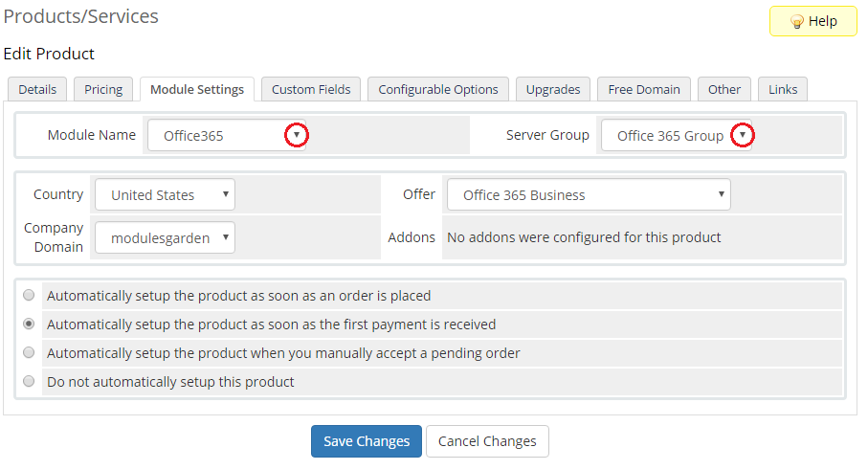Select setup as soon as order is placed
The height and width of the screenshot is (470, 868).
[x=29, y=295]
